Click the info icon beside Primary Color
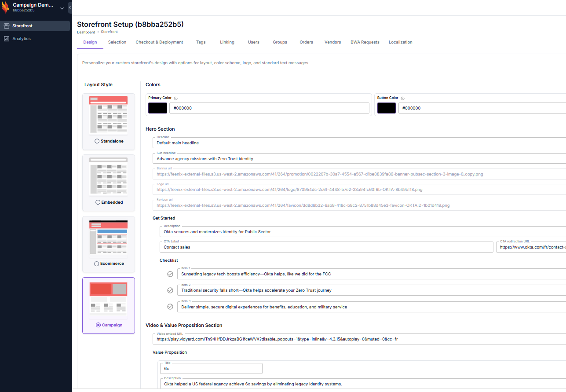 (x=176, y=99)
